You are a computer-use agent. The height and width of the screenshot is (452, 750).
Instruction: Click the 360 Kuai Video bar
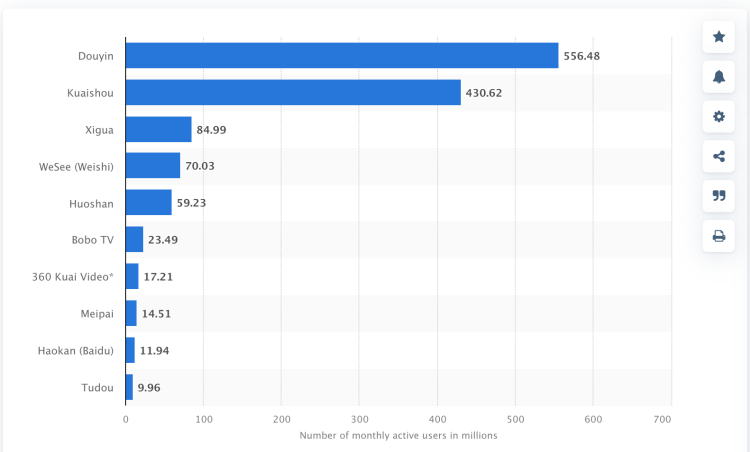point(132,276)
